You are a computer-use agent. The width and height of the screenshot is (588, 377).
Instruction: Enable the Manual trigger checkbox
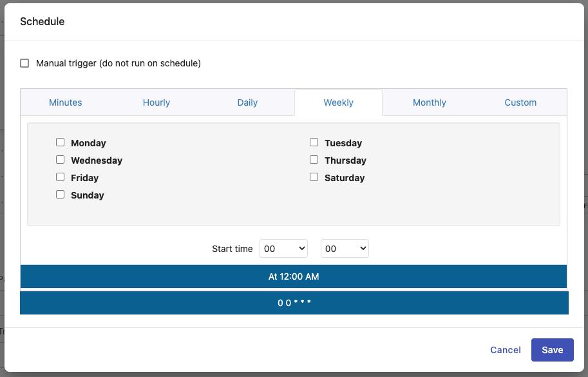tap(24, 63)
